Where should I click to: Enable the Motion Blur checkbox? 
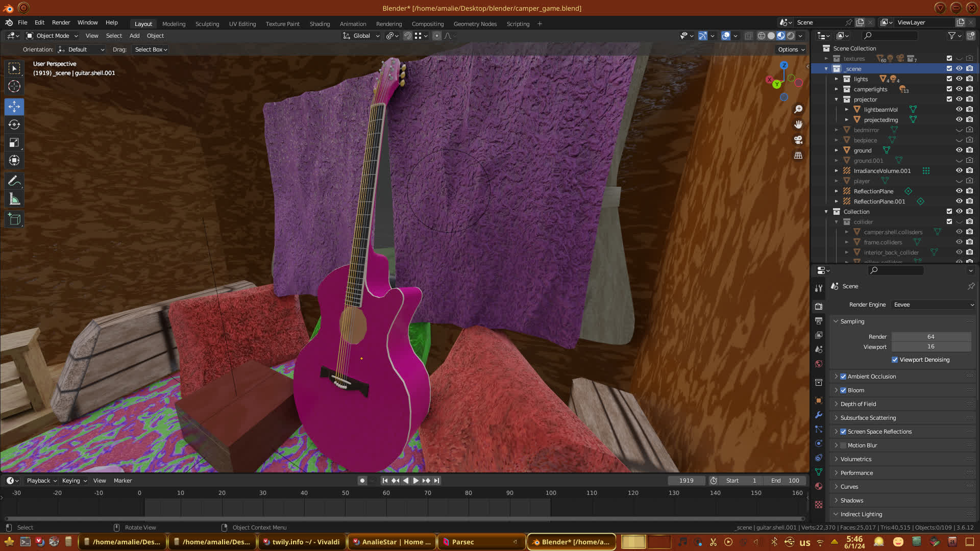[x=843, y=445]
